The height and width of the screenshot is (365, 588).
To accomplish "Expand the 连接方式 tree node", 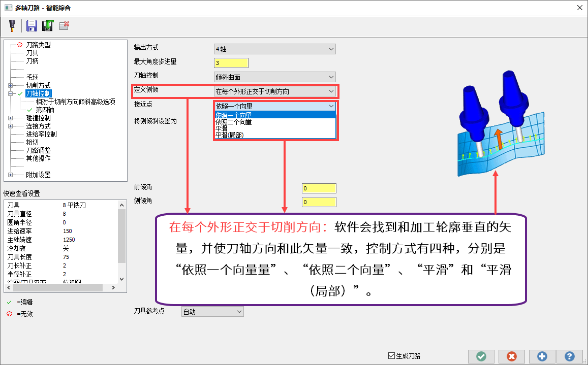I will (11, 126).
